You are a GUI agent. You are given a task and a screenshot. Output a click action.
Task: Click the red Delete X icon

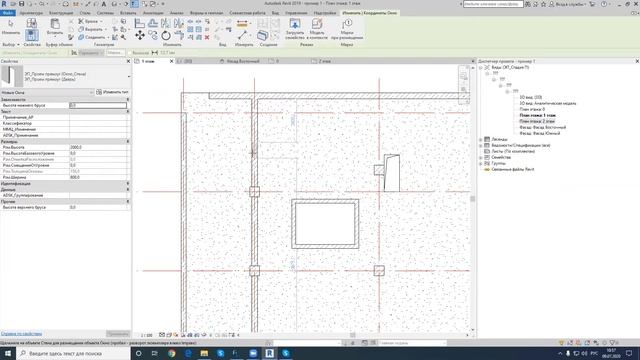point(207,37)
